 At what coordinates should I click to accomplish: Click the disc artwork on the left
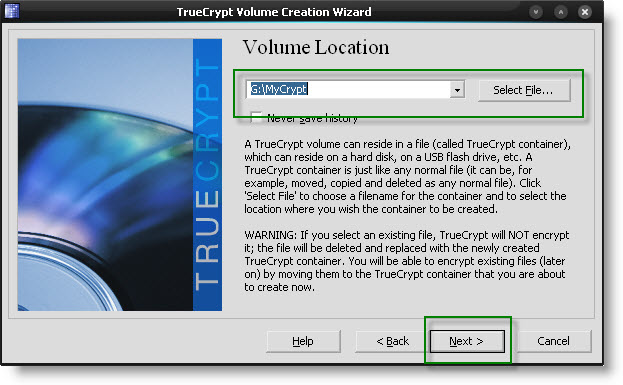(105, 175)
